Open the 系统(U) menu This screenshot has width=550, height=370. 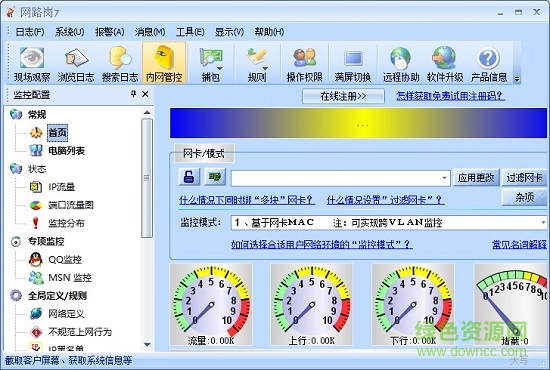pos(69,32)
